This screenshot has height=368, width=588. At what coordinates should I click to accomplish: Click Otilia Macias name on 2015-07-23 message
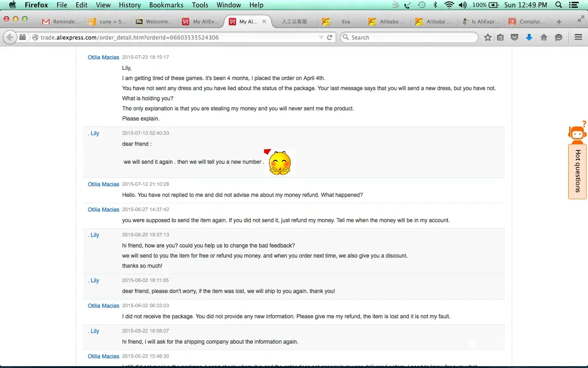[103, 57]
